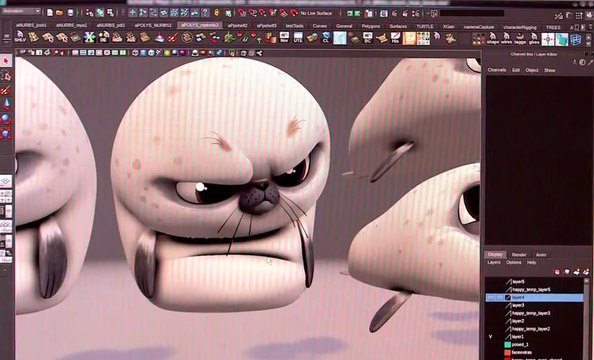This screenshot has height=360, width=594.
Task: Save the scene with the disk icon
Action: click(70, 13)
